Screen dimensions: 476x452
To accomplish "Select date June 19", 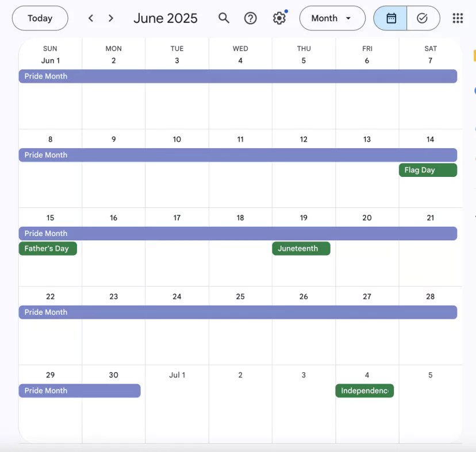I will [x=304, y=218].
